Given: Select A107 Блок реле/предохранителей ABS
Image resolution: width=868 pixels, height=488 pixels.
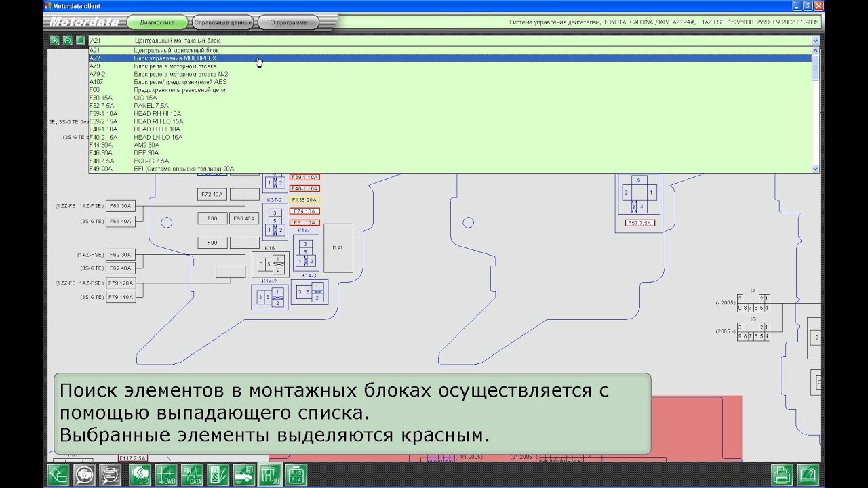Looking at the screenshot, I should click(450, 82).
